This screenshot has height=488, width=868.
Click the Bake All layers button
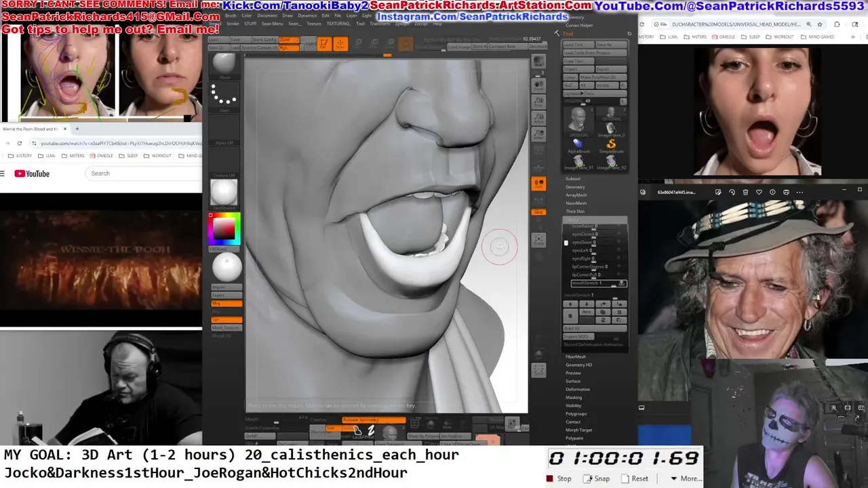[595, 328]
